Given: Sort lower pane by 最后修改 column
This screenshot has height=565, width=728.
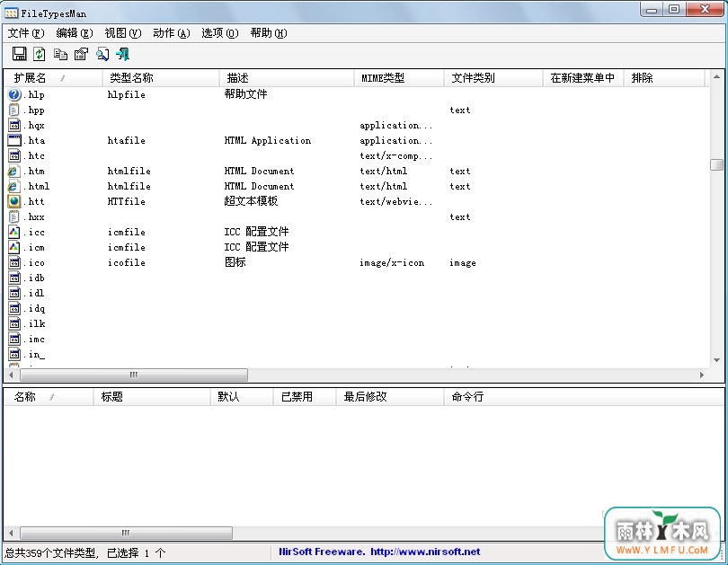Looking at the screenshot, I should 390,397.
